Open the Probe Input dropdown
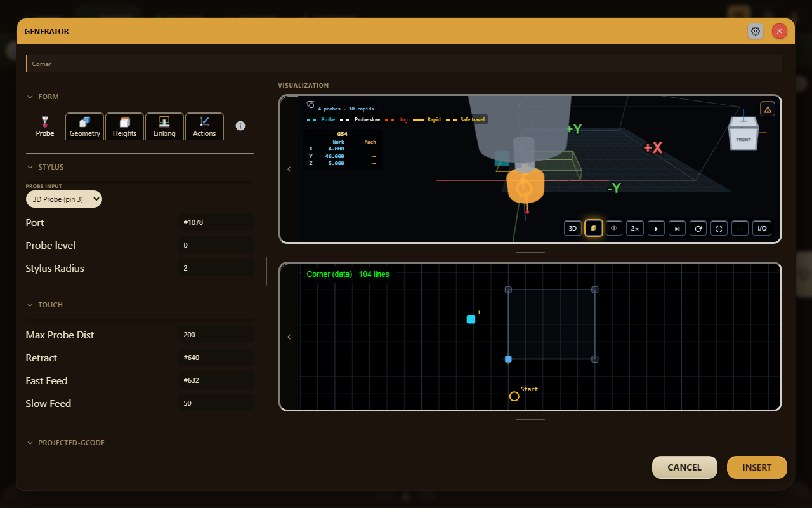 [x=64, y=199]
